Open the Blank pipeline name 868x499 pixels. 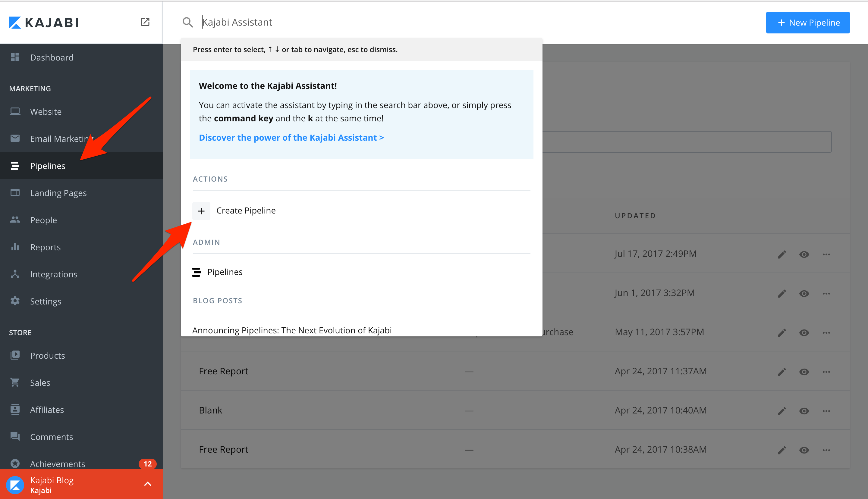(211, 410)
